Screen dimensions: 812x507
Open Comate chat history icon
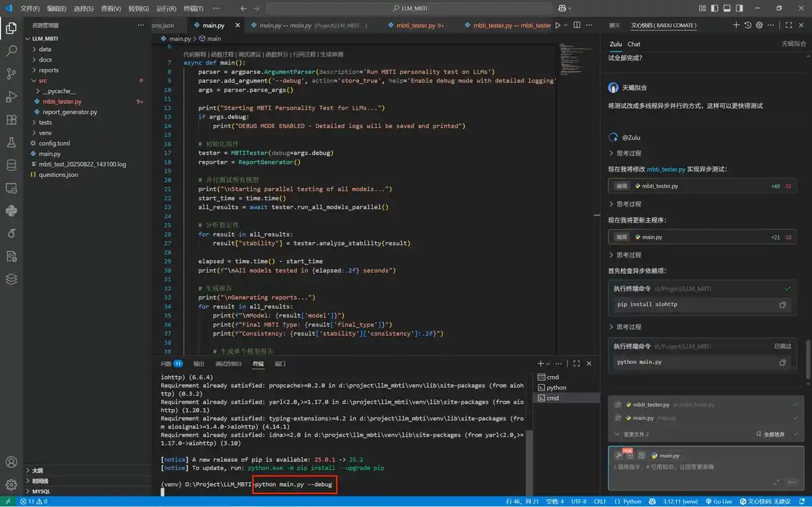click(x=748, y=25)
